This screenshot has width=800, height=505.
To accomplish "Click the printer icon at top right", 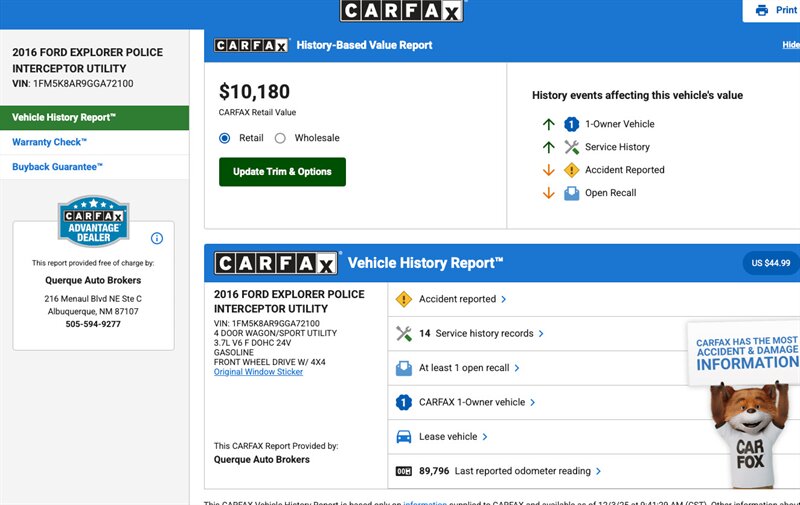I will click(762, 10).
